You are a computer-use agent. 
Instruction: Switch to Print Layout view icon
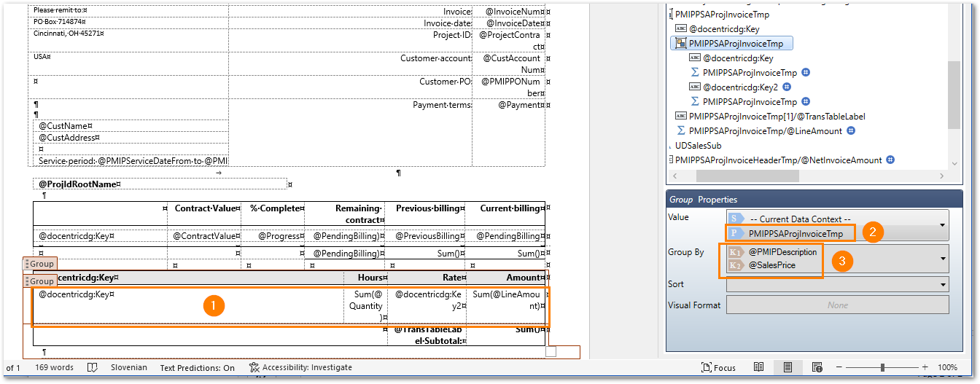(x=787, y=367)
